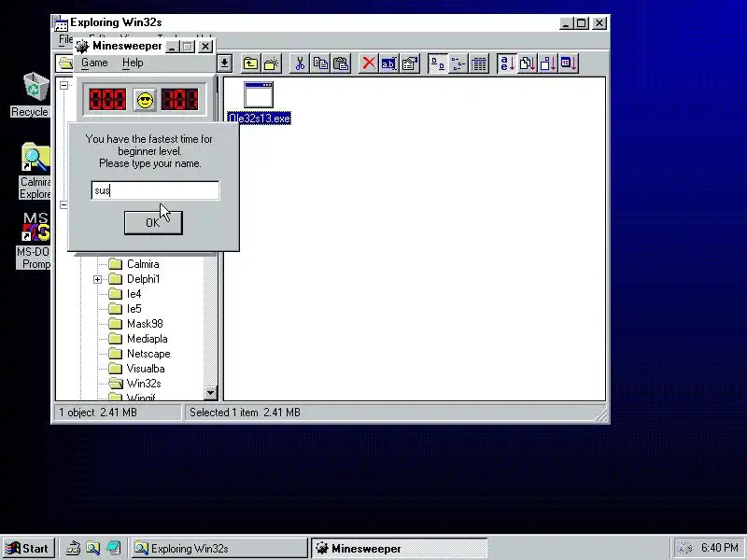Maximize the Exploring Win32s window
747x560 pixels.
coord(581,22)
